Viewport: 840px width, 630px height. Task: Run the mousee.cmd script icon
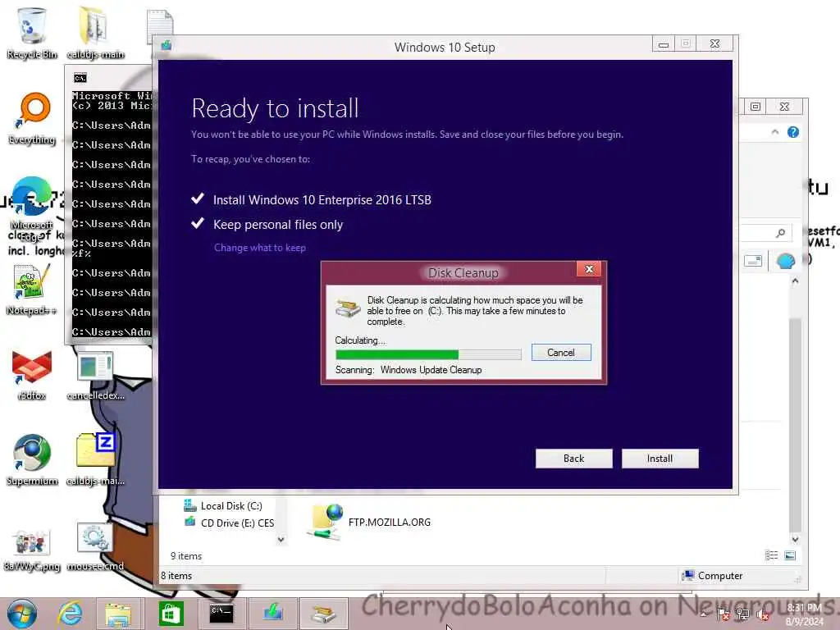(95, 546)
